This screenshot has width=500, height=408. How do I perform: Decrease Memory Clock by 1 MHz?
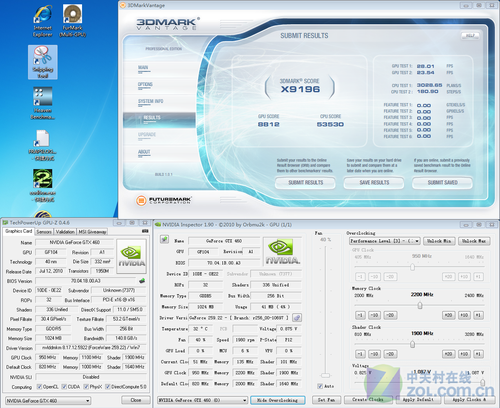pos(360,315)
